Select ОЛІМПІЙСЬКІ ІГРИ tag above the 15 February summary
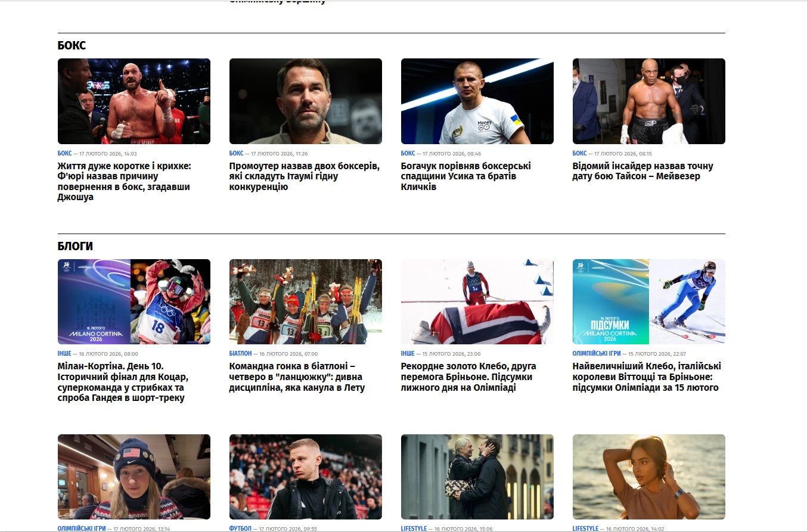 (597, 353)
